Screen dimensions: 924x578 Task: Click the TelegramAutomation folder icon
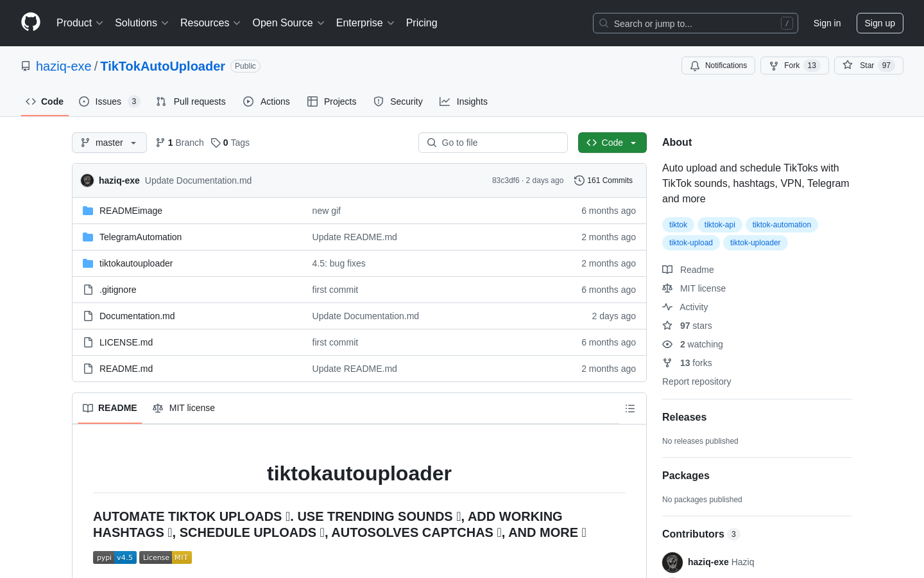pos(88,237)
